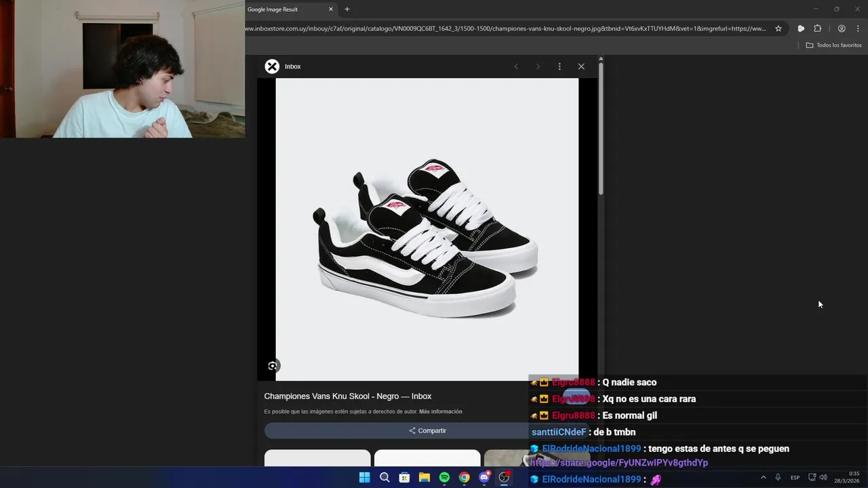Click the pinned extension icon next to star
This screenshot has height=488, width=868.
coord(801,28)
